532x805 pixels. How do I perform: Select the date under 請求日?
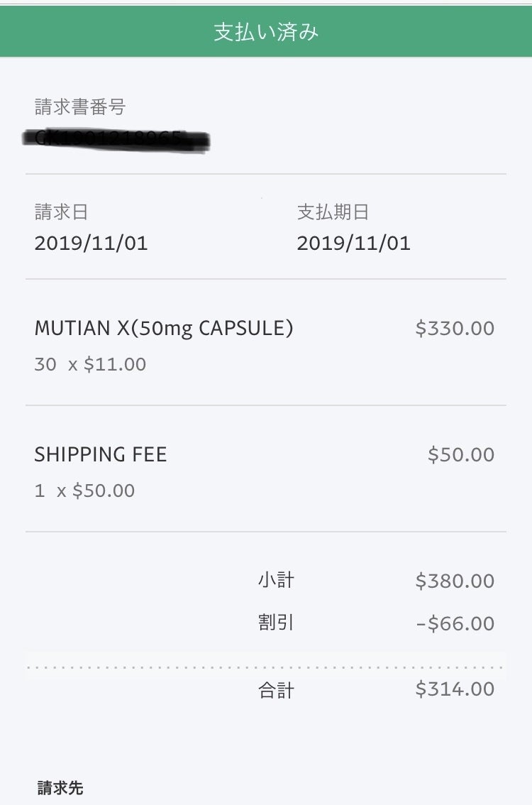pos(91,243)
